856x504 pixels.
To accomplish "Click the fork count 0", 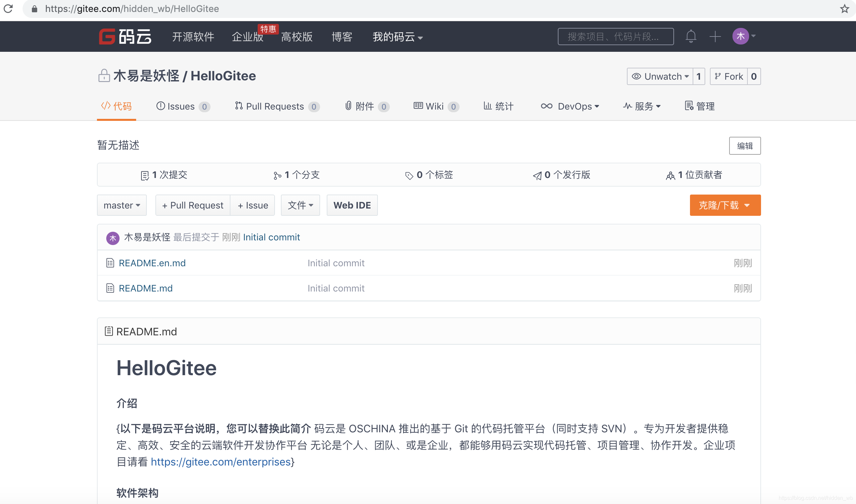I will point(754,76).
